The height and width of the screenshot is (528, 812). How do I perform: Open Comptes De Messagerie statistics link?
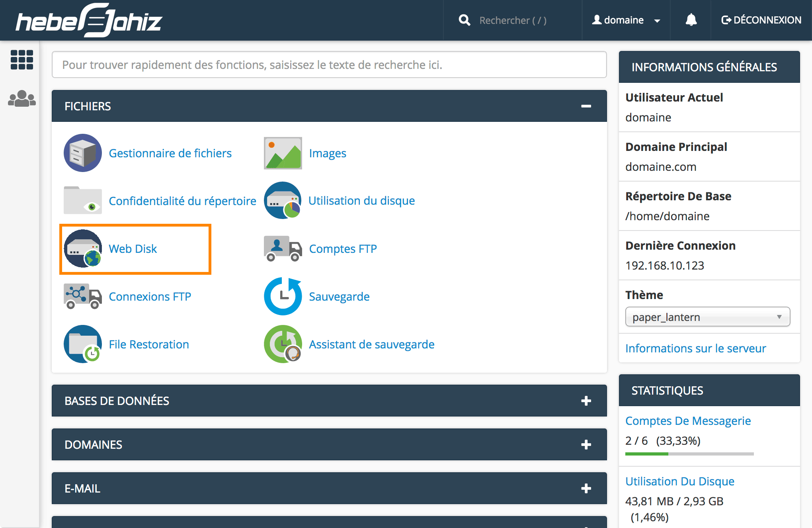pyautogui.click(x=688, y=421)
